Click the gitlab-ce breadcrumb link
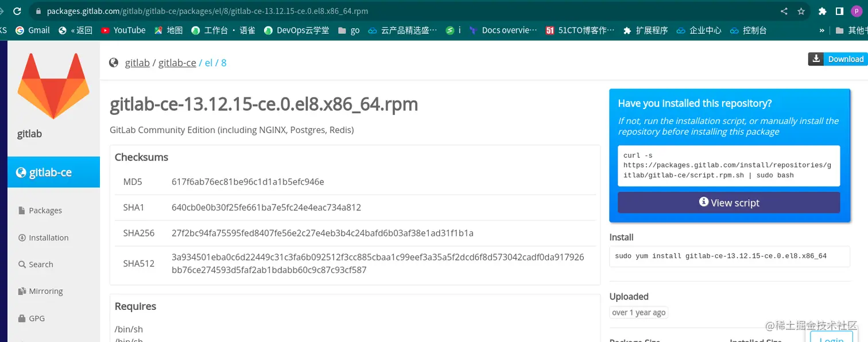Viewport: 868px width, 342px height. (177, 63)
